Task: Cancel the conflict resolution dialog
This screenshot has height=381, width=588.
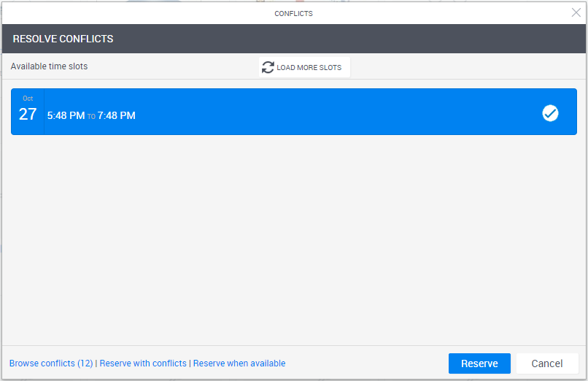Action: pyautogui.click(x=546, y=363)
